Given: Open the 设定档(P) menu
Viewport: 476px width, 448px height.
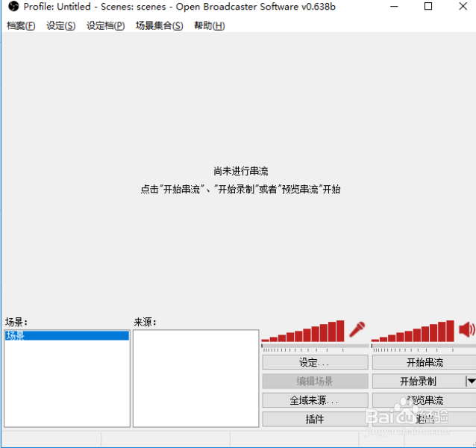Looking at the screenshot, I should 105,26.
